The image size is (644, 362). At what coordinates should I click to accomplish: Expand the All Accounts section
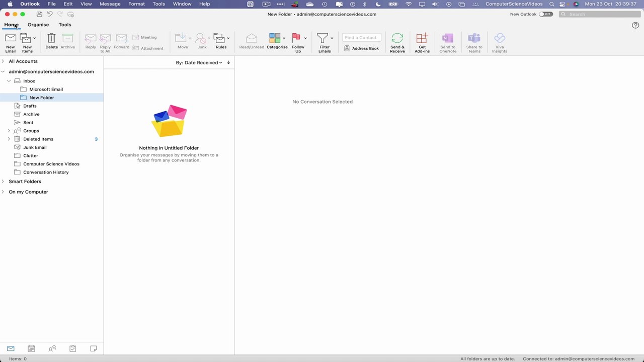click(3, 61)
